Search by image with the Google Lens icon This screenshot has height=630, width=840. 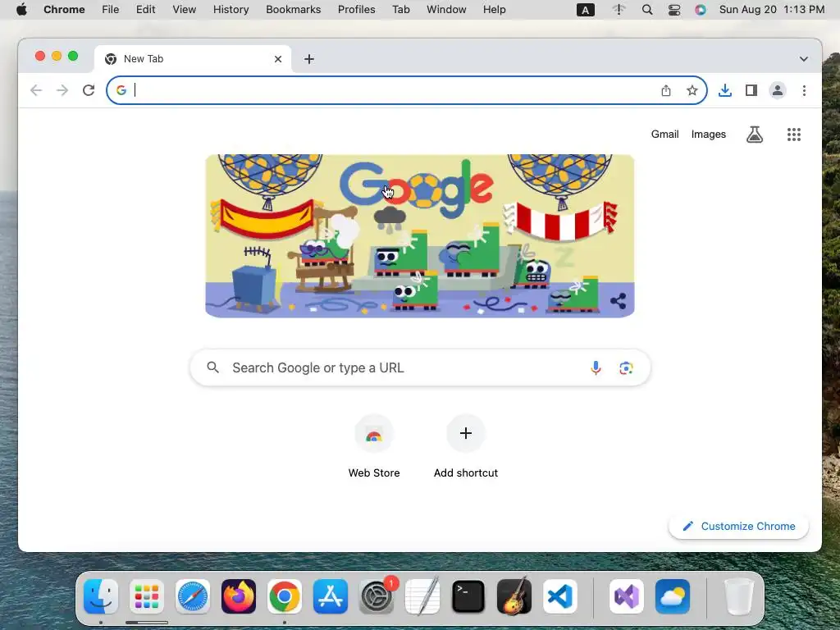626,367
